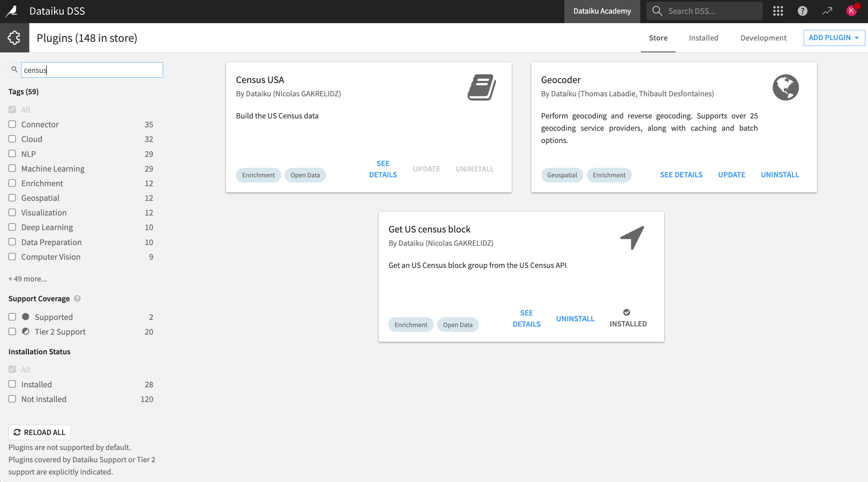Open the ADD PLUGIN dropdown

[x=834, y=38]
